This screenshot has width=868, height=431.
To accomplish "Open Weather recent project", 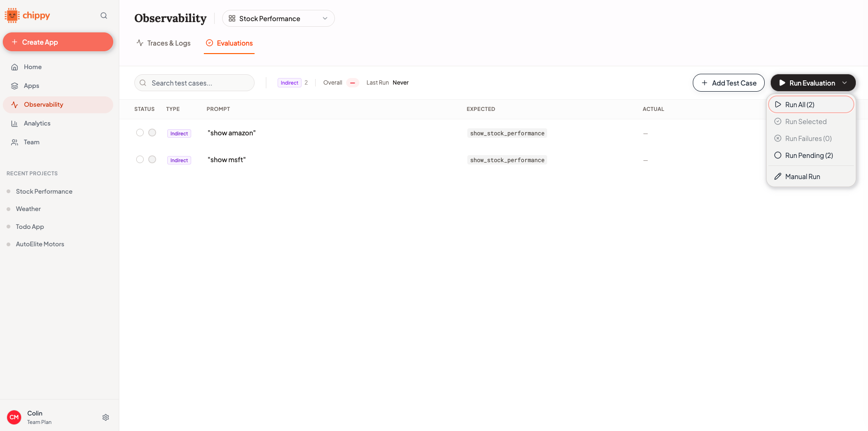I will point(28,209).
